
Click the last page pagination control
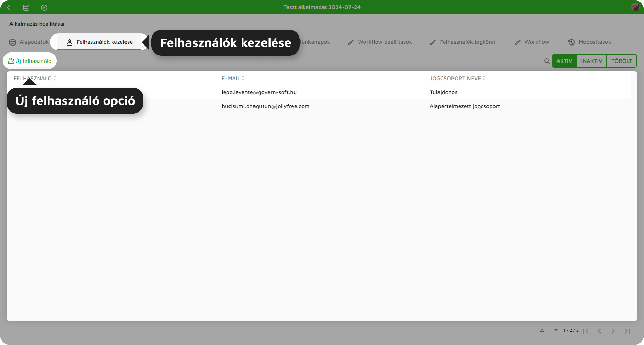point(627,331)
